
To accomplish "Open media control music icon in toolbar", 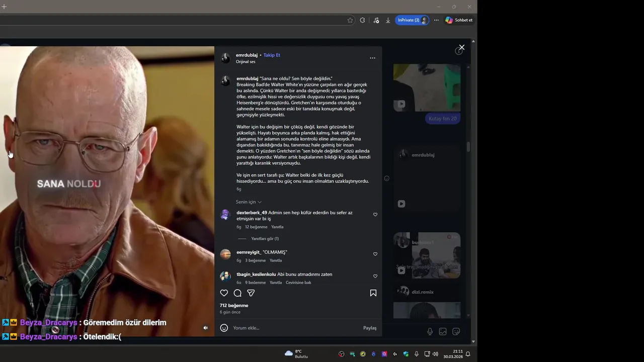I will (376, 20).
